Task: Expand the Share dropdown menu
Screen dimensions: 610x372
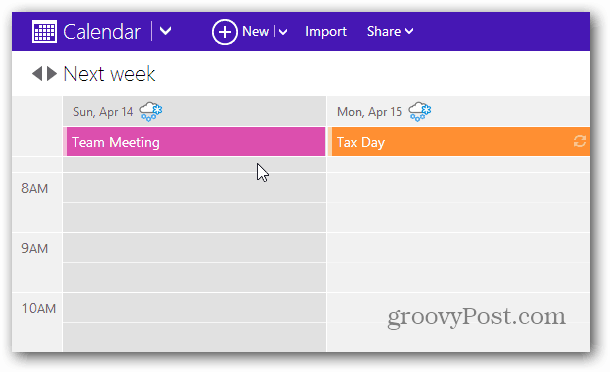Action: point(390,32)
